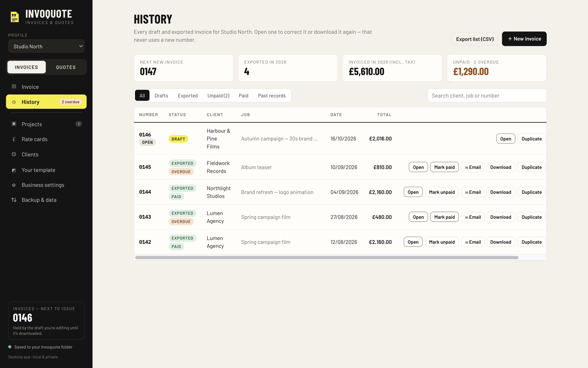This screenshot has width=588, height=368.
Task: Email invoice 0143
Action: (x=473, y=217)
